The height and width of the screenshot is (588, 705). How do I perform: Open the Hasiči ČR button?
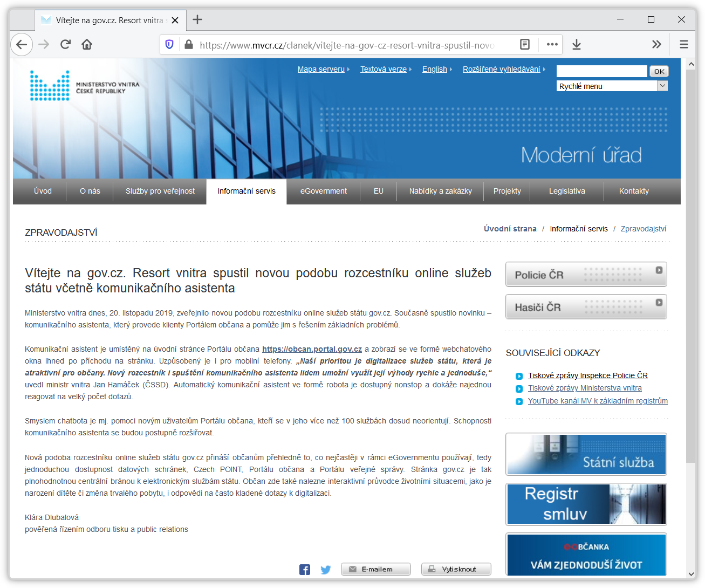586,306
